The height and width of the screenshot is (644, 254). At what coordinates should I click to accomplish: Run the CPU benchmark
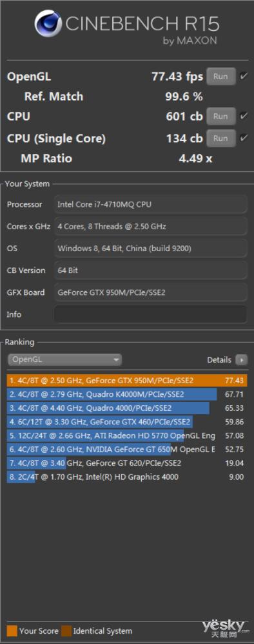220,116
